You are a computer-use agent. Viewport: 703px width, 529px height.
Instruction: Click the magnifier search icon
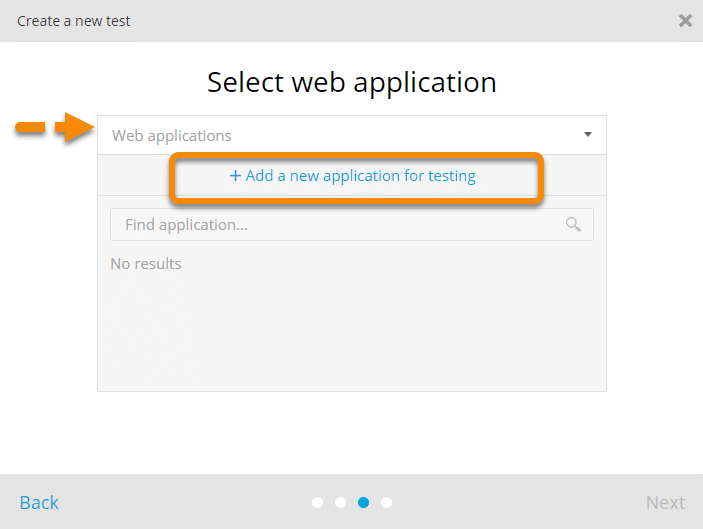point(573,224)
